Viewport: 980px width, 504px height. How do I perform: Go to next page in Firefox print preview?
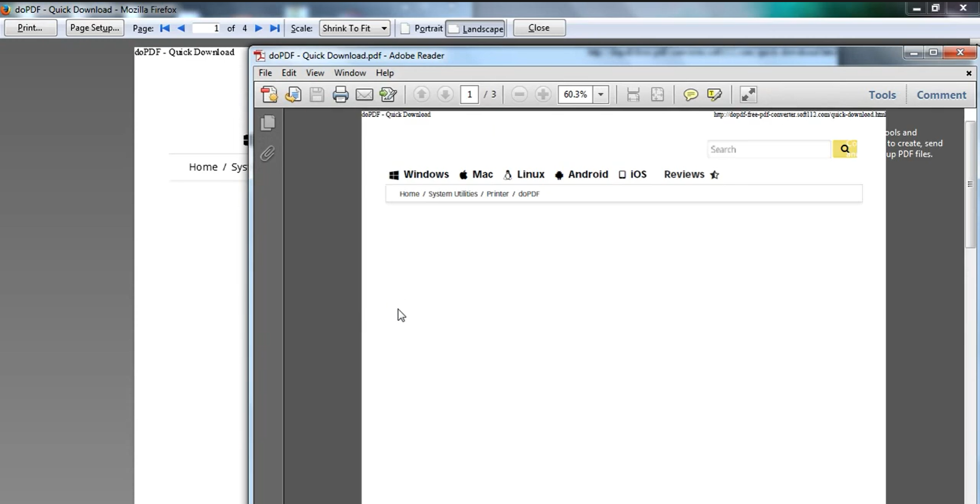(258, 28)
